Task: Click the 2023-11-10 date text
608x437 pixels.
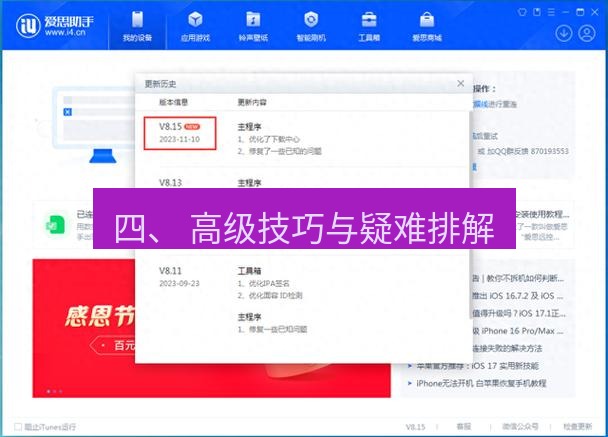Action: tap(180, 139)
